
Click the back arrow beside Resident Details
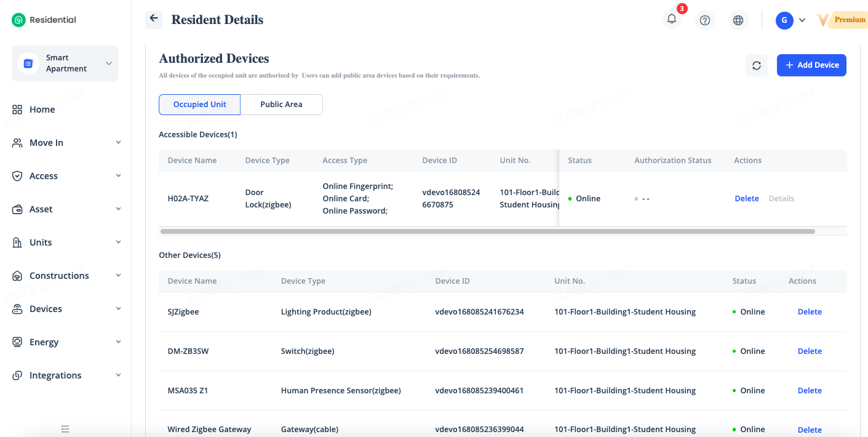point(154,19)
